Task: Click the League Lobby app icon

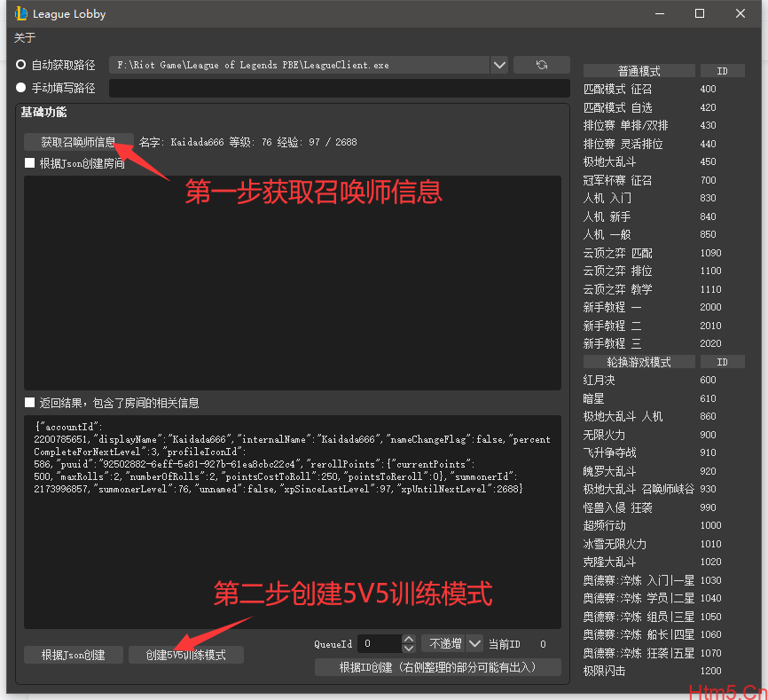Action: pyautogui.click(x=20, y=13)
